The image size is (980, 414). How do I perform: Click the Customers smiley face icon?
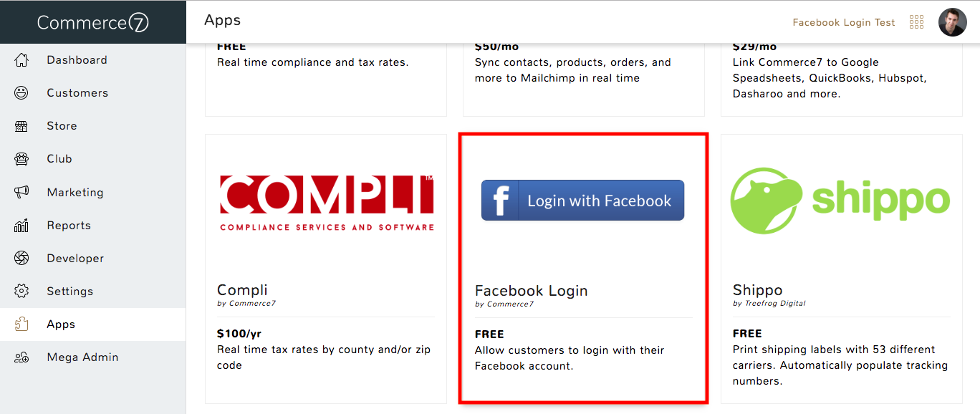(21, 93)
